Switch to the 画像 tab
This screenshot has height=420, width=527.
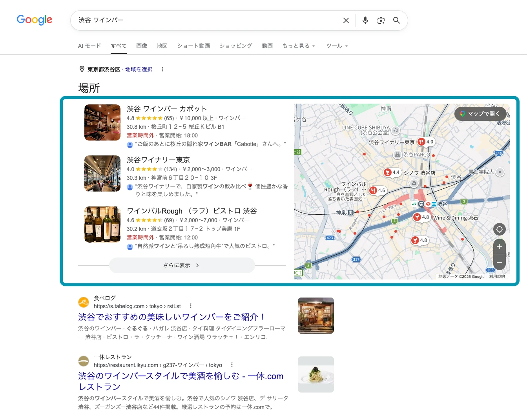point(142,46)
